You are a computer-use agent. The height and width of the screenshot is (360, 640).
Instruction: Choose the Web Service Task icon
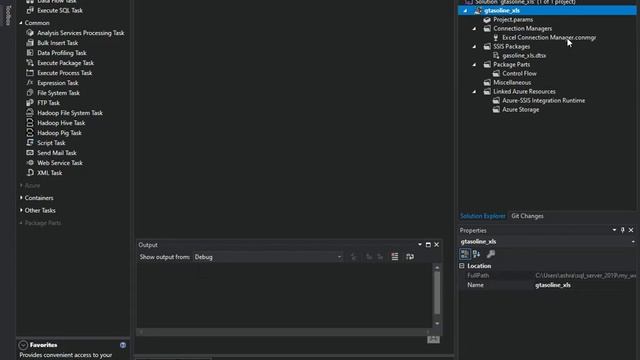pos(30,163)
